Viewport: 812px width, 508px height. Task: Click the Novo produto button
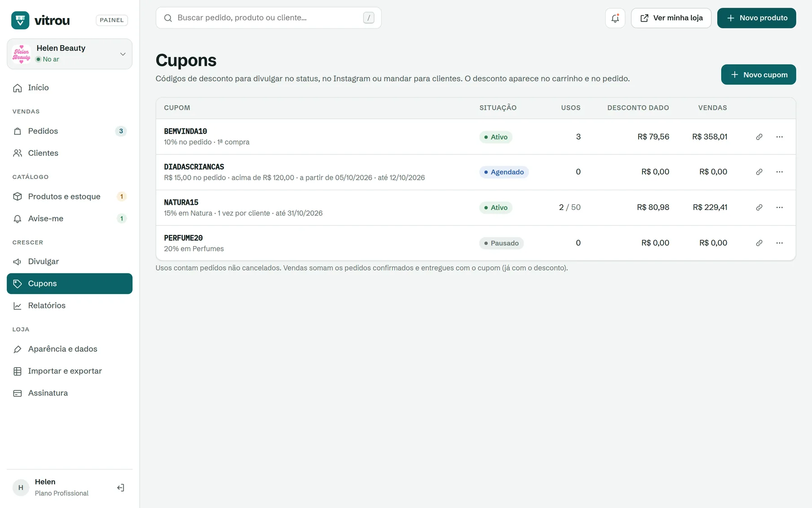pyautogui.click(x=757, y=18)
